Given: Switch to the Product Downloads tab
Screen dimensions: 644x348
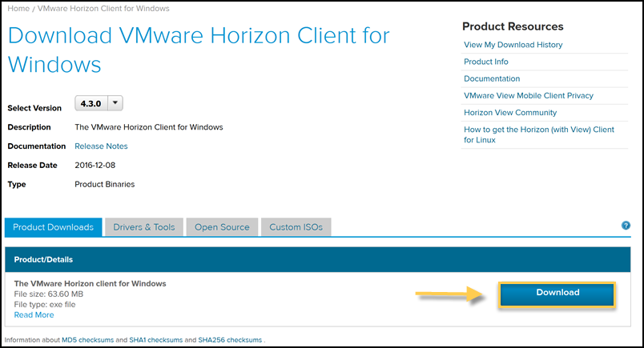Looking at the screenshot, I should click(x=54, y=227).
